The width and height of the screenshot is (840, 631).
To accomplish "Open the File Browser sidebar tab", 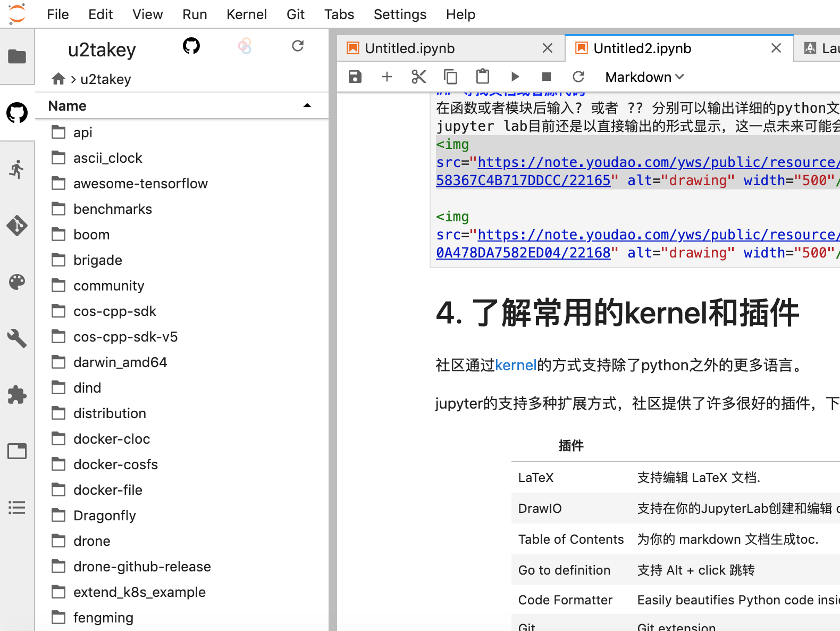I will (x=17, y=56).
